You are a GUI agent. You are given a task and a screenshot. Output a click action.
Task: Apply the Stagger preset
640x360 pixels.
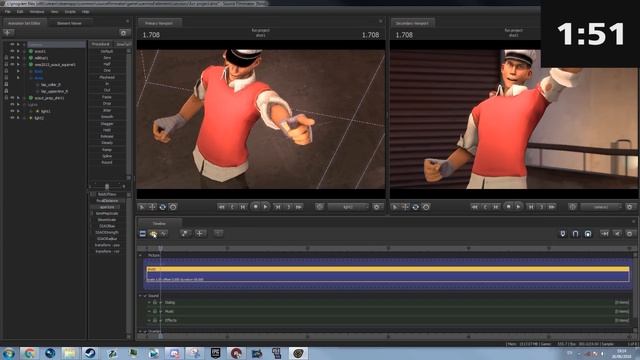[x=107, y=123]
